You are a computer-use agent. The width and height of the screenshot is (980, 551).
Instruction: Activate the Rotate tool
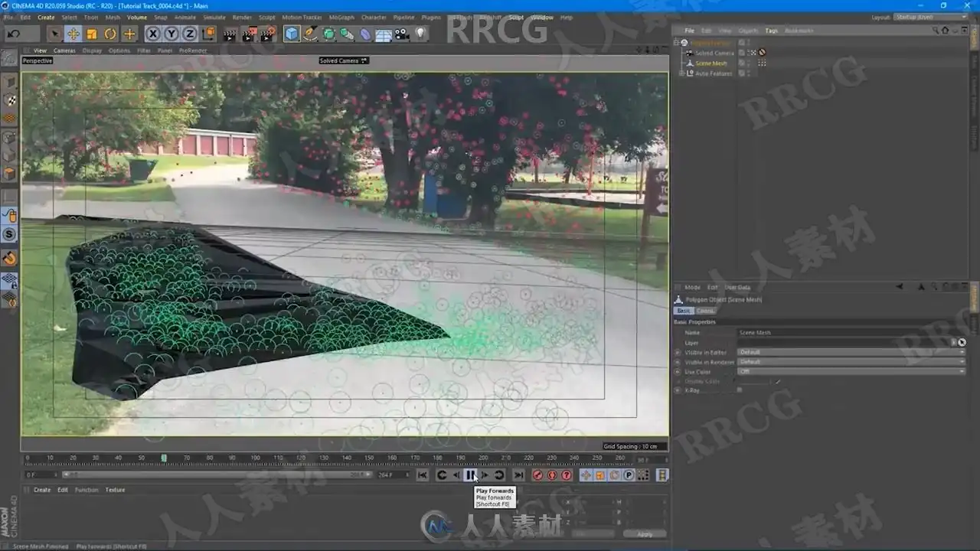[110, 34]
